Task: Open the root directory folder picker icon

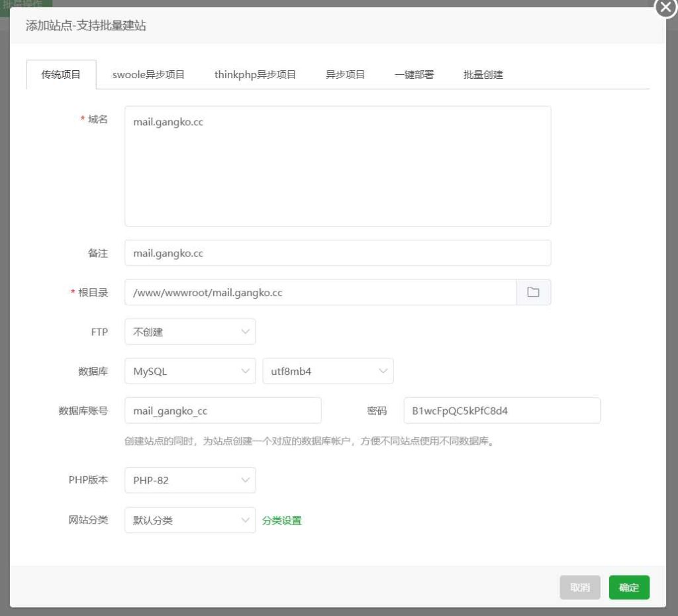Action: pyautogui.click(x=534, y=292)
